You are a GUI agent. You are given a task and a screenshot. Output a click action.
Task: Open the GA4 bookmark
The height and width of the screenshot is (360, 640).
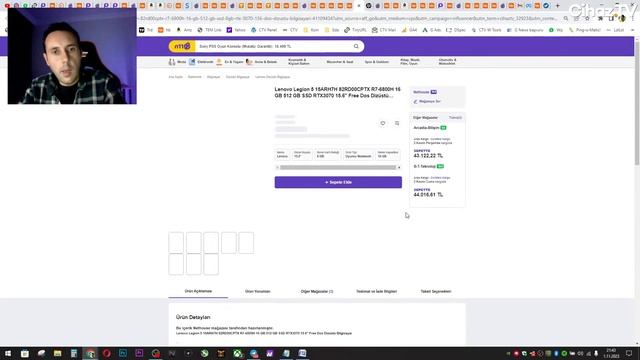pyautogui.click(x=409, y=30)
